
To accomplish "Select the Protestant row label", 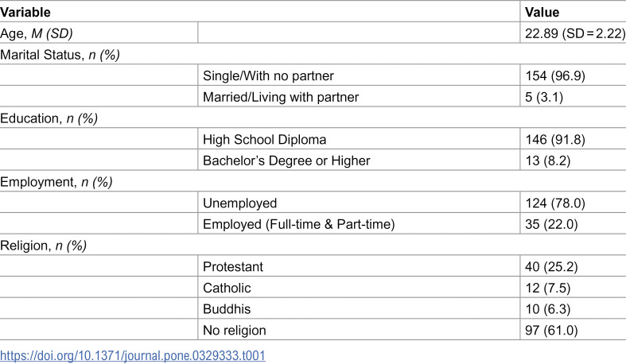I will click(x=233, y=267).
